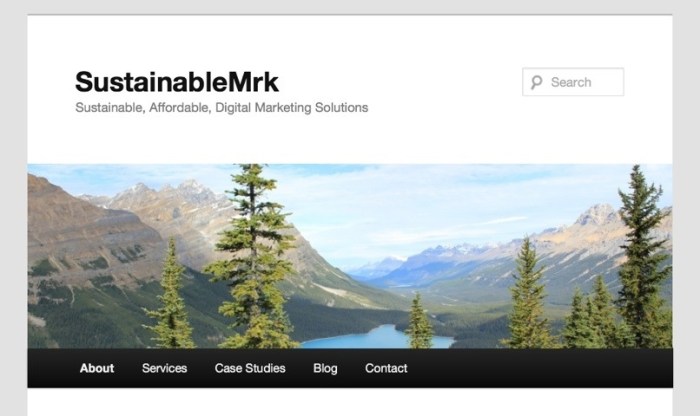Select the Contact menu item

386,368
